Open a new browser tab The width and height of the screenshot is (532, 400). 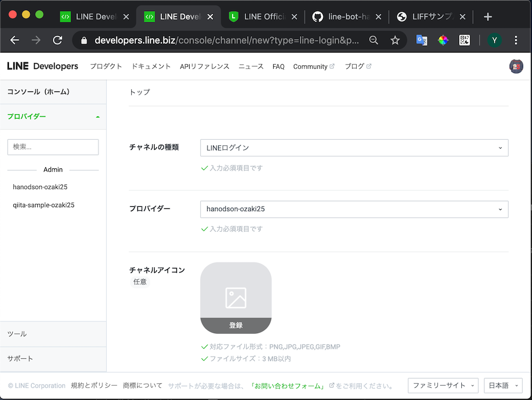[x=487, y=17]
